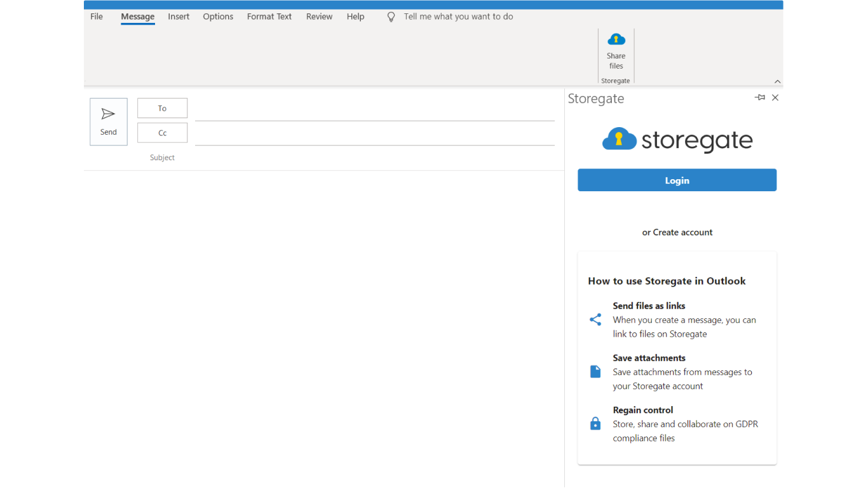Click the padlock icon beside Regain control

pyautogui.click(x=595, y=423)
